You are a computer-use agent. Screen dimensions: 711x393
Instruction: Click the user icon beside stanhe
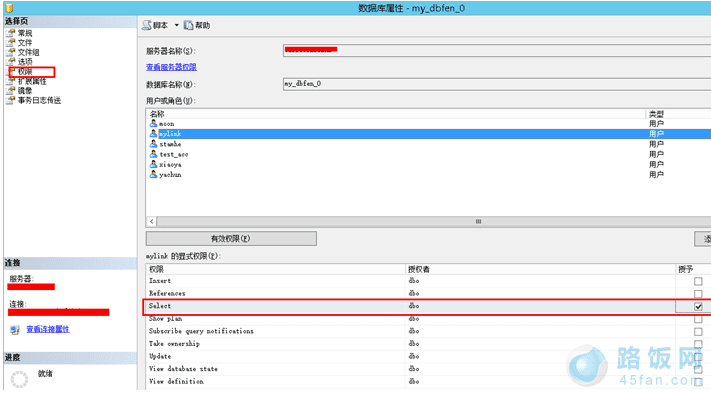tap(153, 144)
